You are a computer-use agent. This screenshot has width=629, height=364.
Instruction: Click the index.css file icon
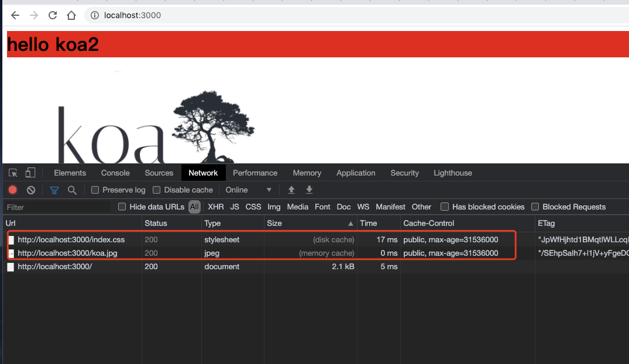11,240
